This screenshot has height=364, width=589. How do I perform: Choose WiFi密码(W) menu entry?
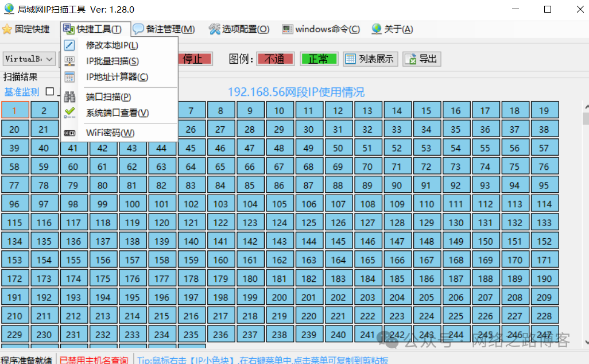pos(119,133)
